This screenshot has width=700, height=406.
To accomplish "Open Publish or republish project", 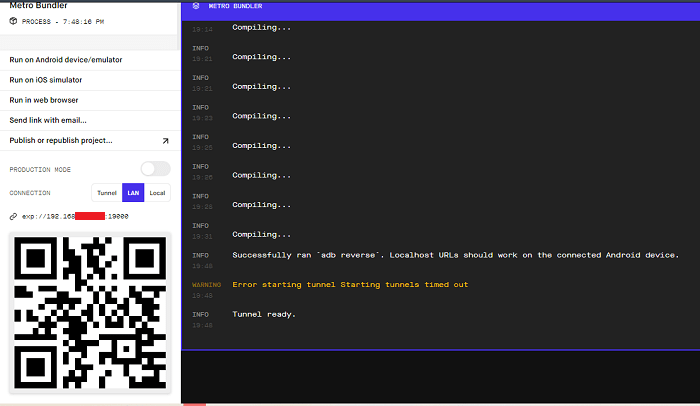I will (90, 140).
